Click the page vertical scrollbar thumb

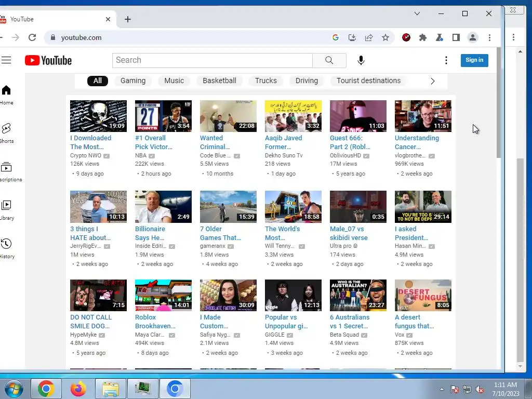(498, 103)
